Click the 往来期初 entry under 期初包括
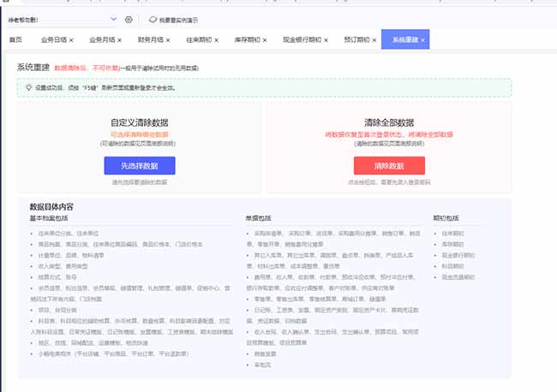557x392 pixels. pos(452,234)
